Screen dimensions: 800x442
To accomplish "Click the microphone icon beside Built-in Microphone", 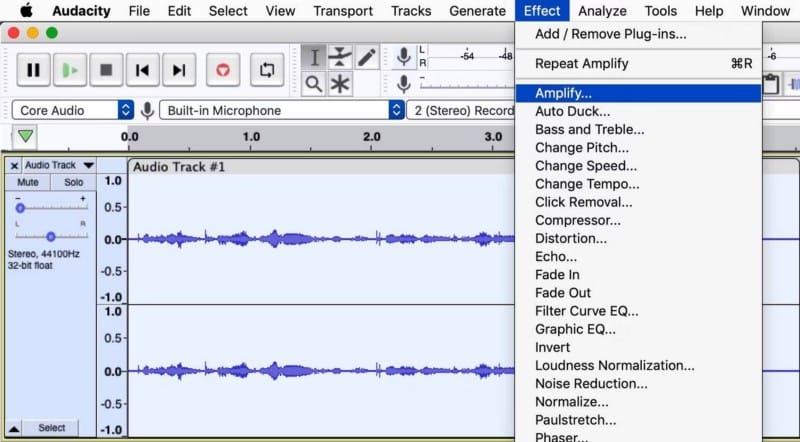I will tap(147, 110).
